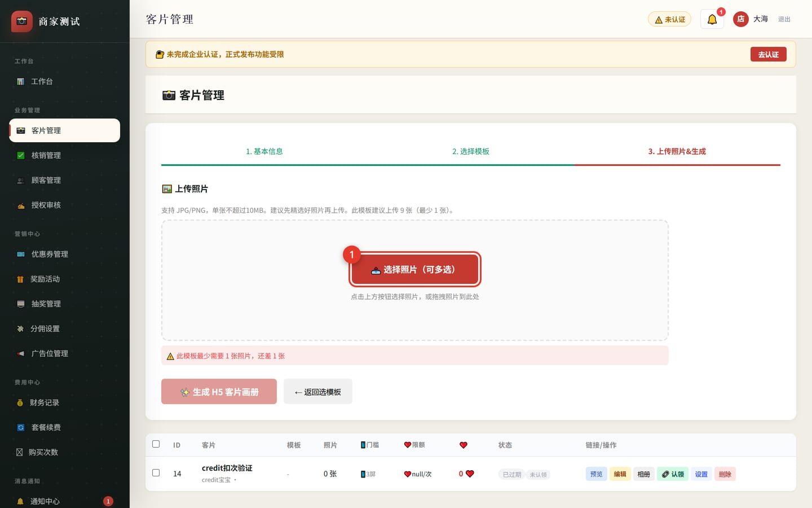Click the 顾客管理 sidebar icon
Screen dimensions: 812x508
click(20, 180)
